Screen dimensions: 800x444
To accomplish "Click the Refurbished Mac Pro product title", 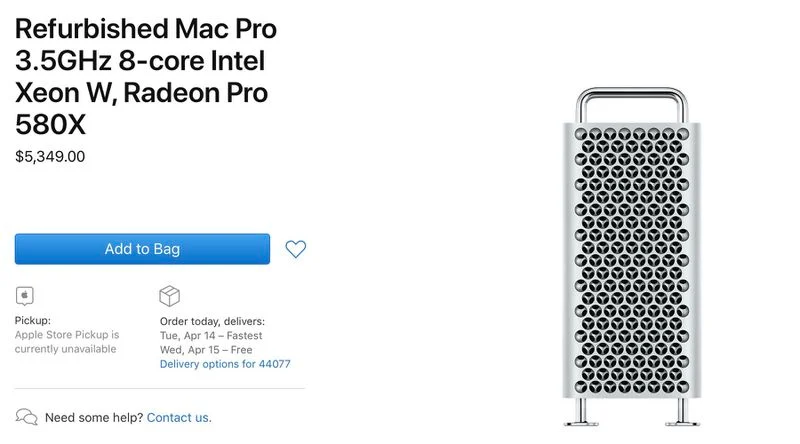I will click(x=146, y=29).
